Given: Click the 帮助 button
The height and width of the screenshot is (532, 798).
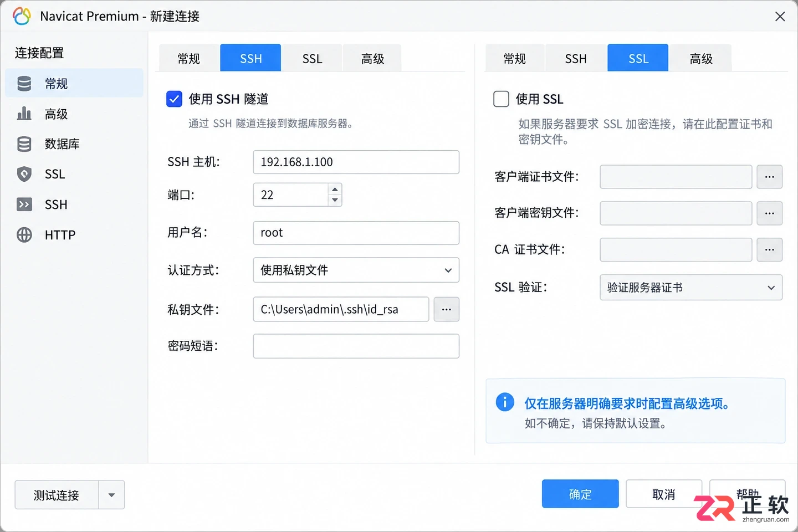Looking at the screenshot, I should click(748, 494).
